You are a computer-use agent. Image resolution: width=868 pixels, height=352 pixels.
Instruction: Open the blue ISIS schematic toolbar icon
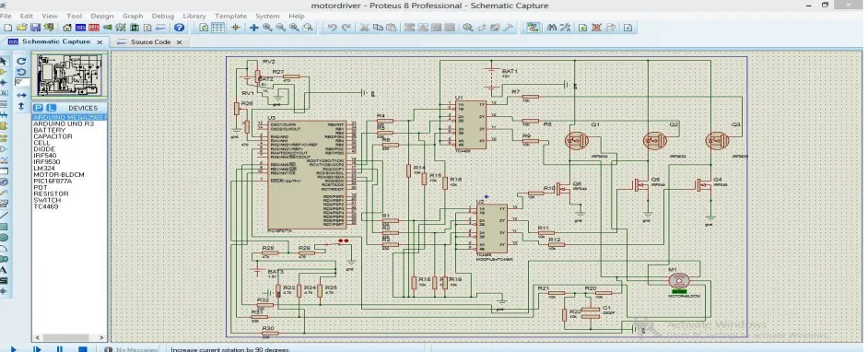pyautogui.click(x=80, y=27)
